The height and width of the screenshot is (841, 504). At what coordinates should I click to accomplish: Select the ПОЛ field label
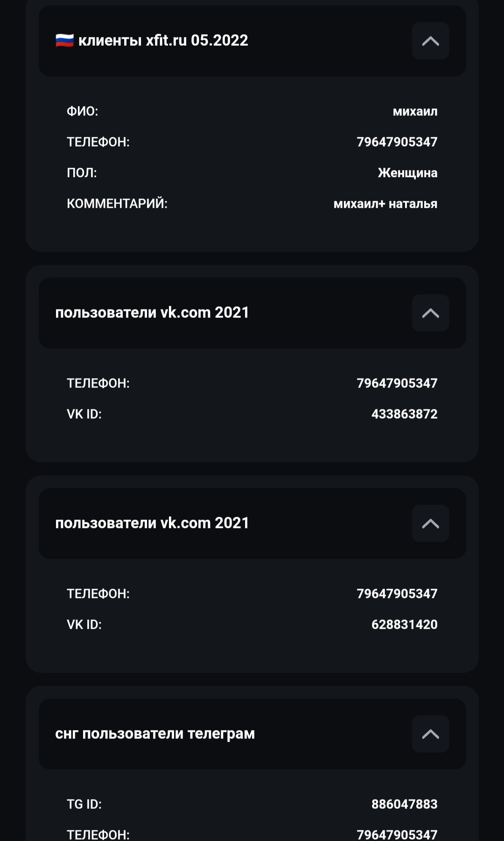click(x=82, y=173)
